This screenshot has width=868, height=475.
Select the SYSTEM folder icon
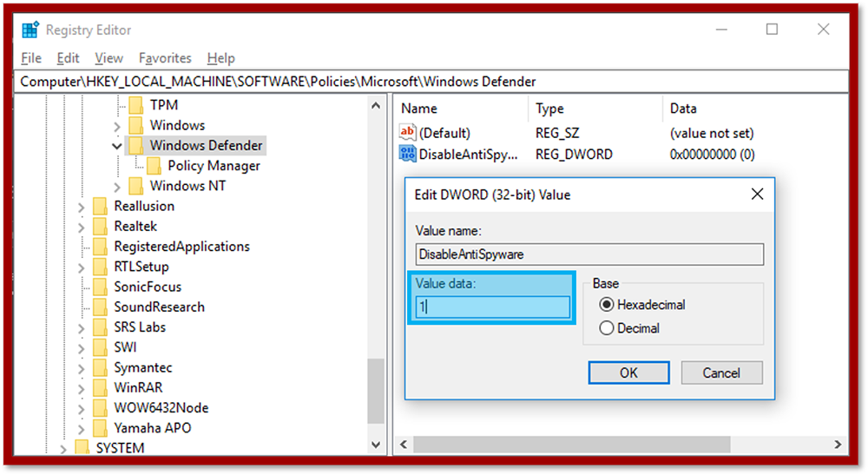tap(82, 447)
